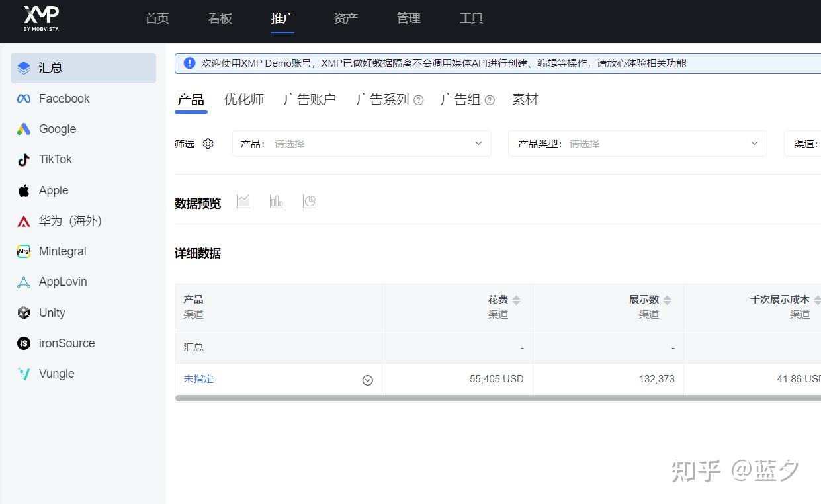The width and height of the screenshot is (821, 504).
Task: Switch to the 产品 tab
Action: point(191,100)
